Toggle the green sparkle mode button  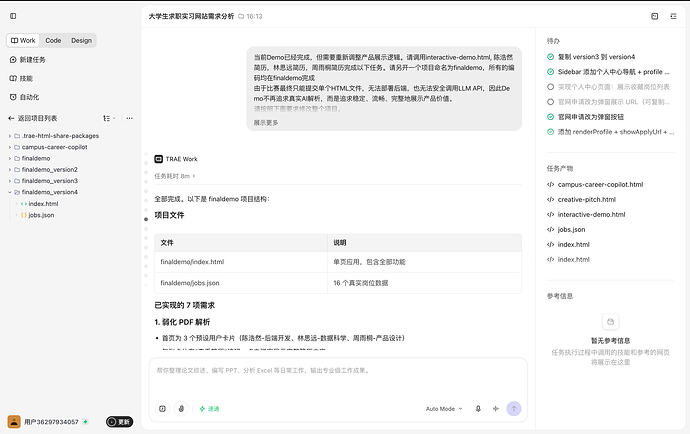click(209, 409)
